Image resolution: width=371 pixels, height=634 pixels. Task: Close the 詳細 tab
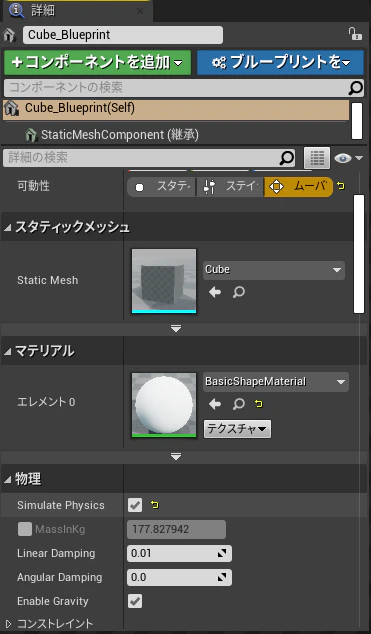tap(140, 11)
